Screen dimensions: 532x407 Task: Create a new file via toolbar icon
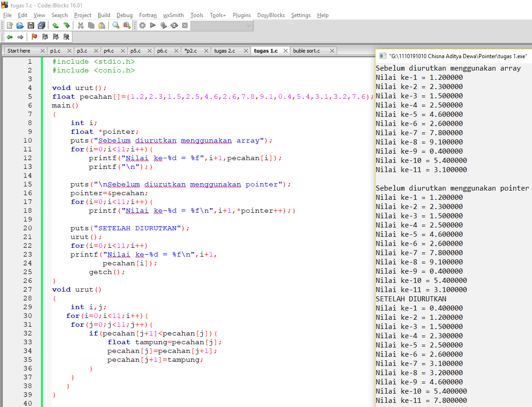(x=10, y=25)
